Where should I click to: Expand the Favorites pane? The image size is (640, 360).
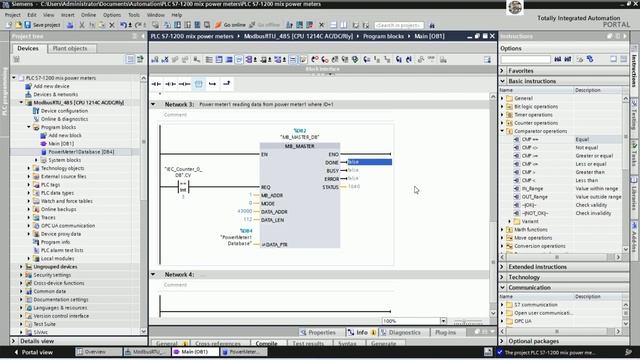pyautogui.click(x=503, y=71)
